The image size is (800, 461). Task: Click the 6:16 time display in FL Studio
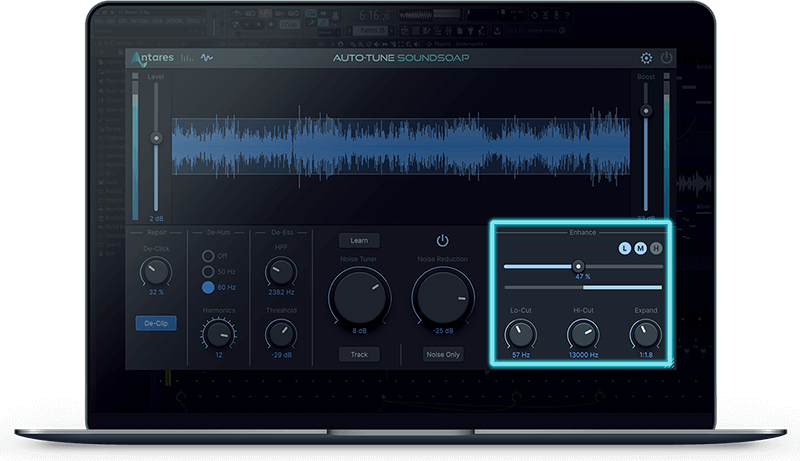pyautogui.click(x=375, y=16)
